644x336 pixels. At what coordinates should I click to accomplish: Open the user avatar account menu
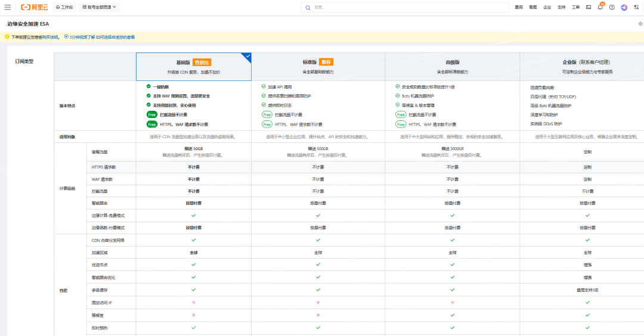tap(624, 7)
